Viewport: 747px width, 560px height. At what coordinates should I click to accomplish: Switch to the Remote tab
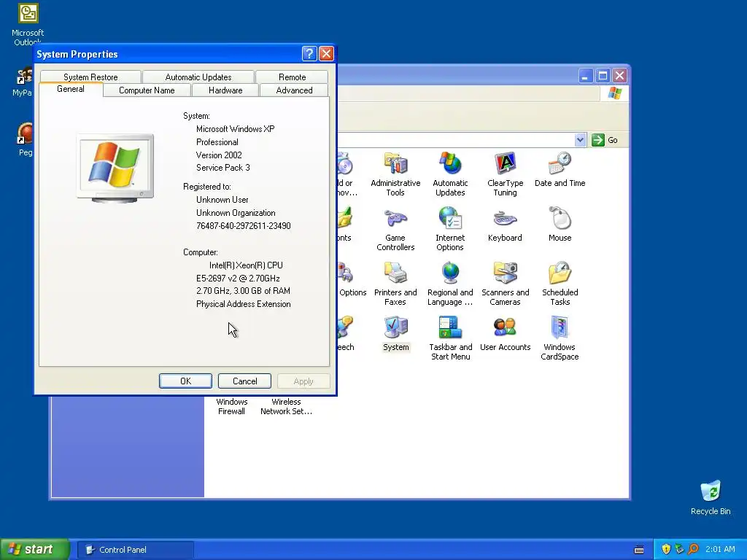pyautogui.click(x=292, y=77)
